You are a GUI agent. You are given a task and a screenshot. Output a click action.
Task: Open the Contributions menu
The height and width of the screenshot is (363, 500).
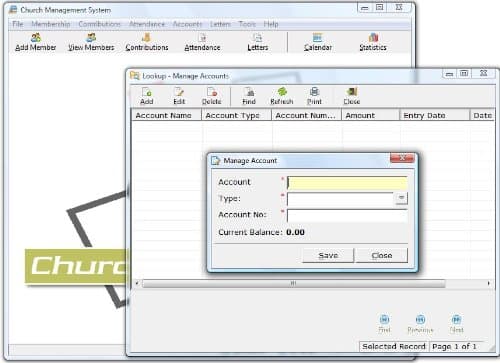[x=99, y=24]
